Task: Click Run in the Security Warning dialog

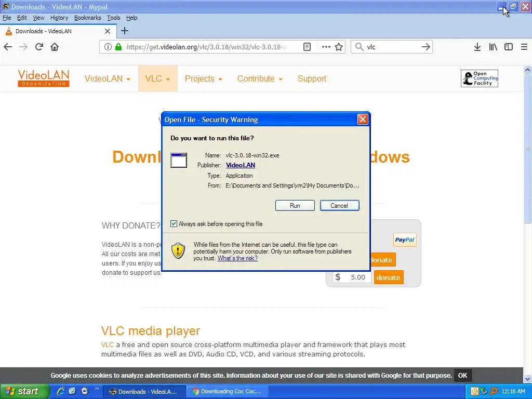Action: tap(295, 205)
